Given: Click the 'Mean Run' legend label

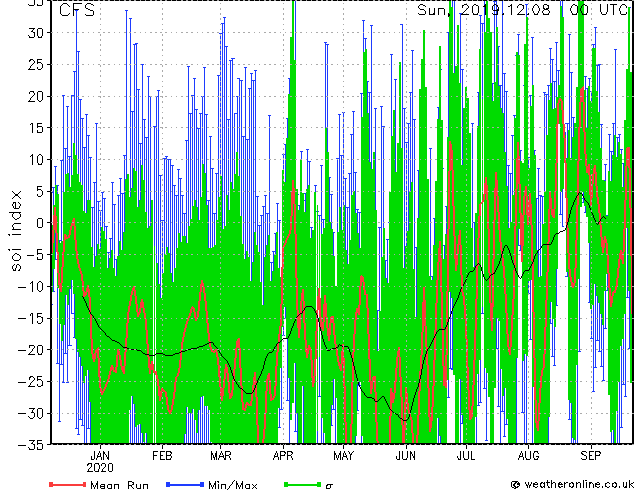Looking at the screenshot, I should [119, 485].
